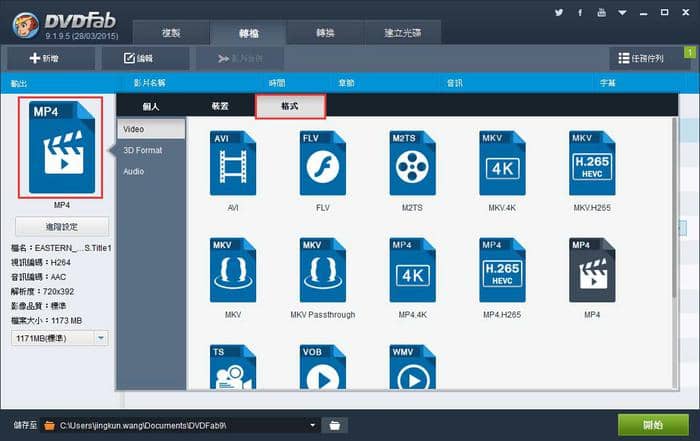Pick the TS format icon

[233, 367]
